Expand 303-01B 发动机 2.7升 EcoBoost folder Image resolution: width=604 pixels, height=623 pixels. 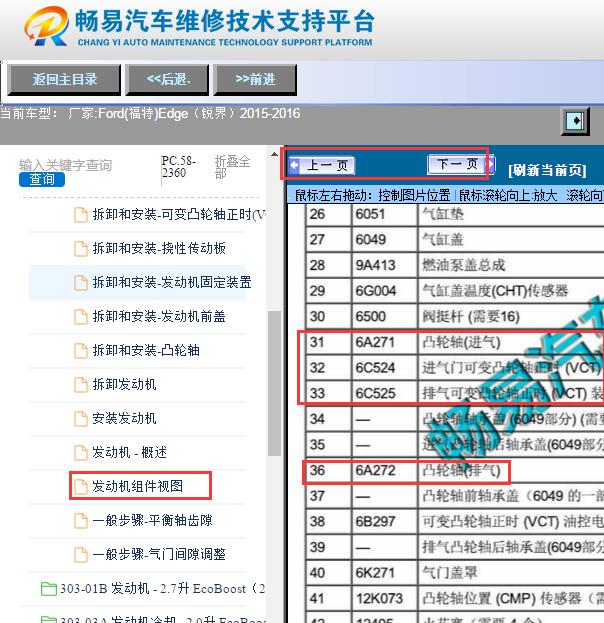pyautogui.click(x=162, y=588)
